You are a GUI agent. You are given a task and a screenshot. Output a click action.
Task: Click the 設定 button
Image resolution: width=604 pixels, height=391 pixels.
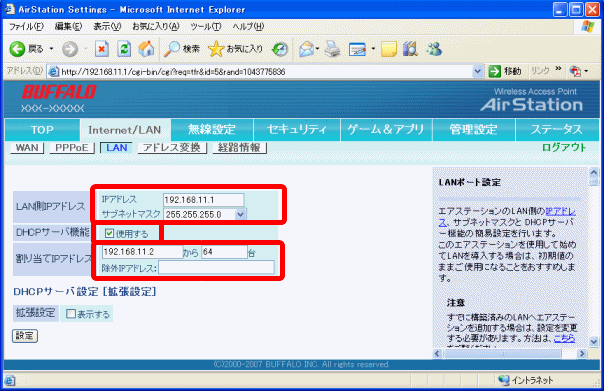[x=25, y=336]
